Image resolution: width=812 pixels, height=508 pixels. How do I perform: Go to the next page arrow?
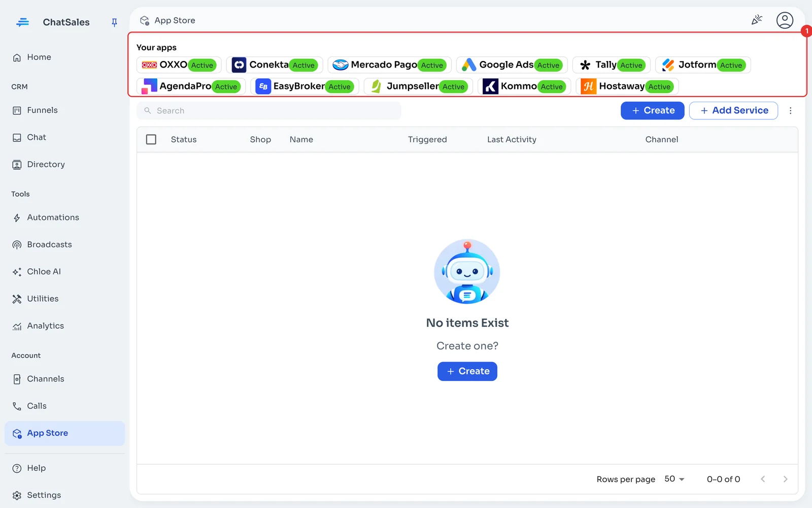[785, 479]
